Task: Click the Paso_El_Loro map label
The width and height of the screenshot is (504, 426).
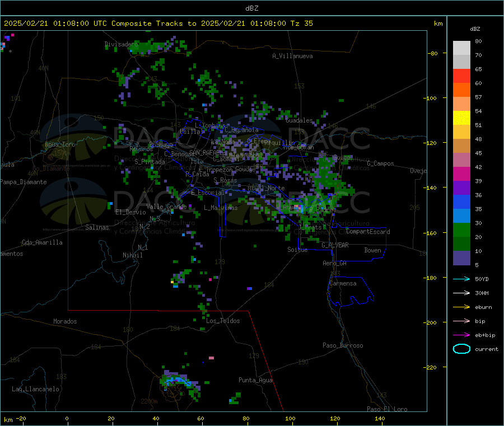Action: [x=387, y=409]
